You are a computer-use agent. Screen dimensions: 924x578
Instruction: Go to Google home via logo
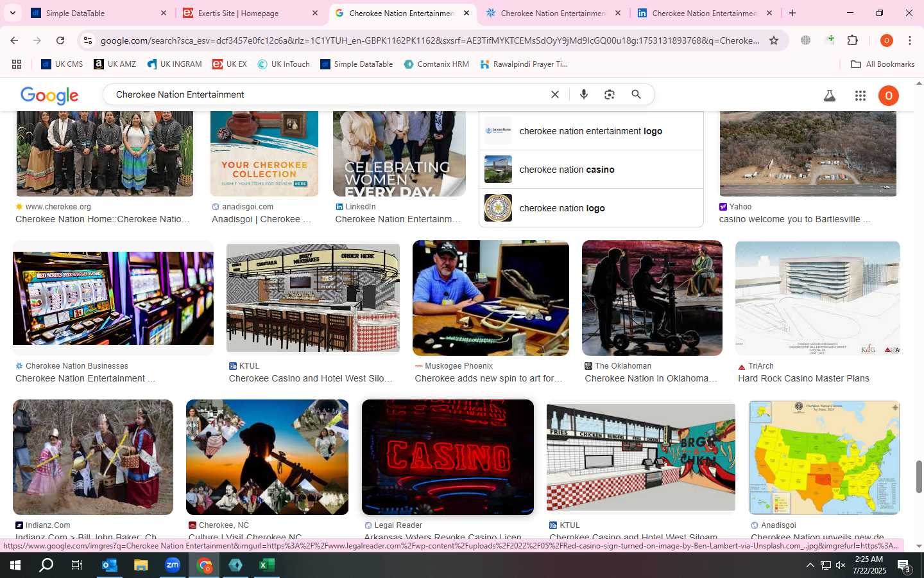point(49,96)
